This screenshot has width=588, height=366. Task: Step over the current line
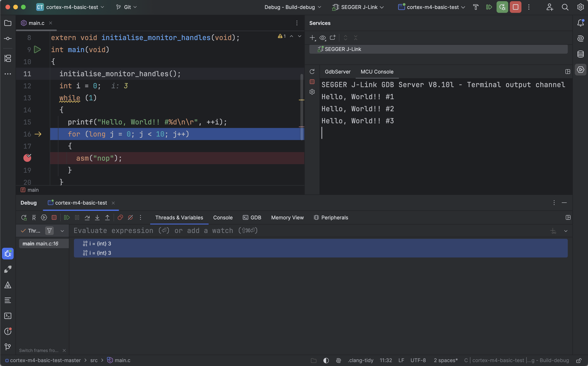click(x=87, y=217)
